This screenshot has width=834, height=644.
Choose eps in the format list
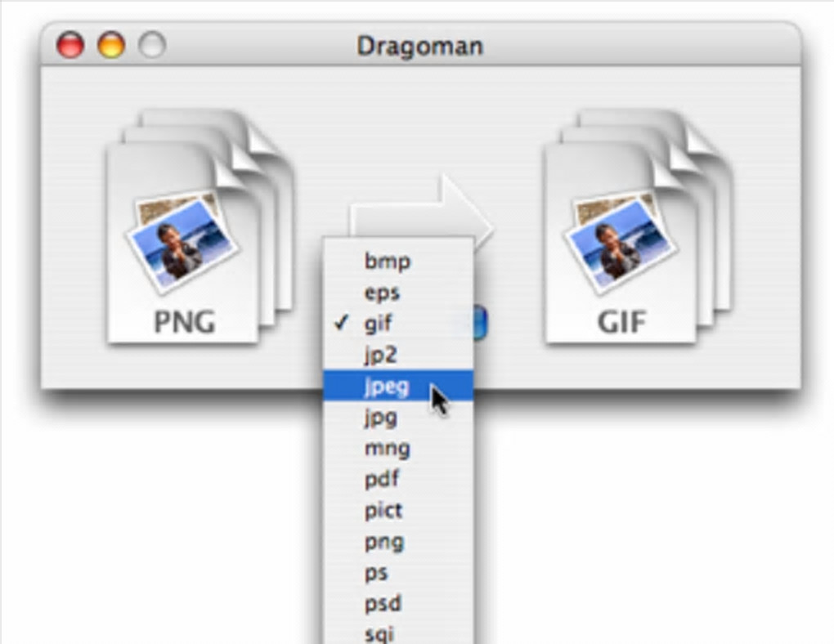[x=398, y=292]
